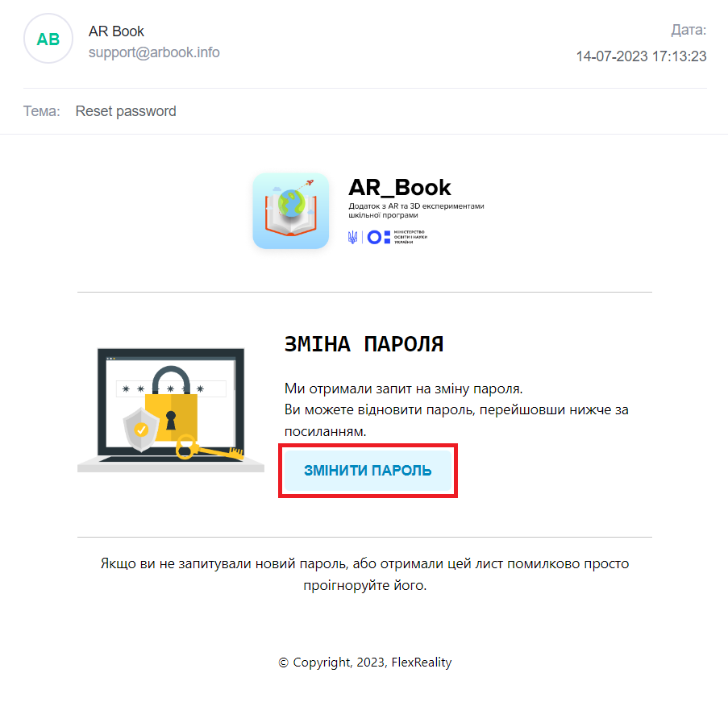Click the masked asterisks password field graphic

point(171,388)
